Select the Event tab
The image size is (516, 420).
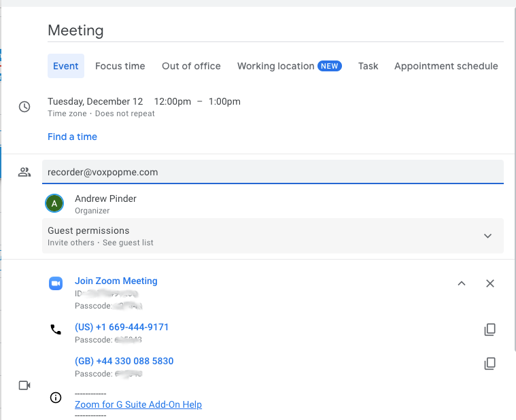click(66, 66)
